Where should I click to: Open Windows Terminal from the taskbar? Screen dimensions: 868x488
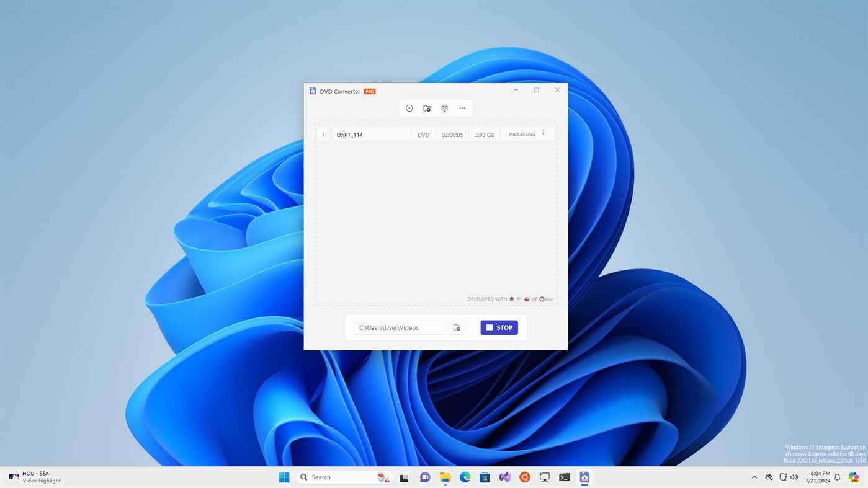[564, 477]
